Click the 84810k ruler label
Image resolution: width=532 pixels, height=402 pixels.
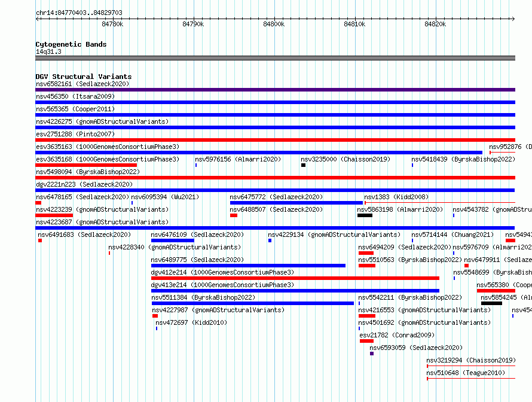coord(354,25)
